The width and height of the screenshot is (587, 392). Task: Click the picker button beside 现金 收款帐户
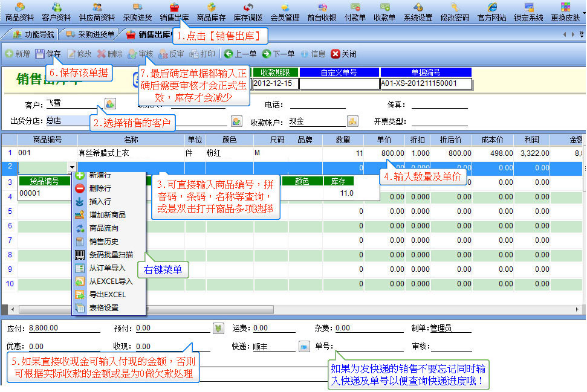(x=352, y=121)
